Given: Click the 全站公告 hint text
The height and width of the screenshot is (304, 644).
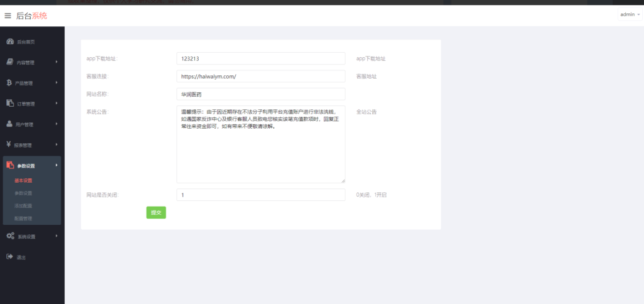Looking at the screenshot, I should pyautogui.click(x=367, y=112).
